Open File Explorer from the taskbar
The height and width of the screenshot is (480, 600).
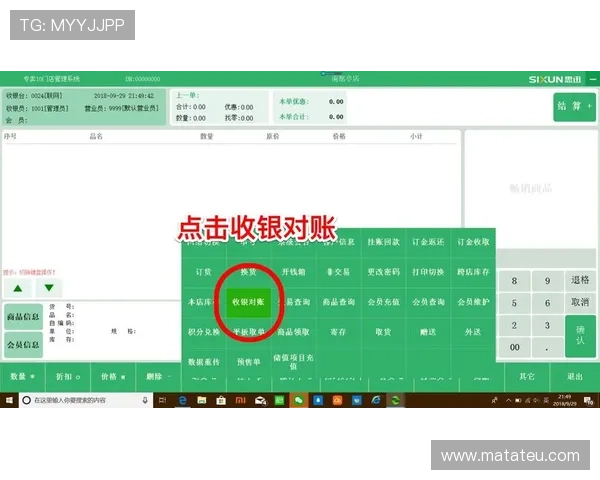[x=202, y=400]
